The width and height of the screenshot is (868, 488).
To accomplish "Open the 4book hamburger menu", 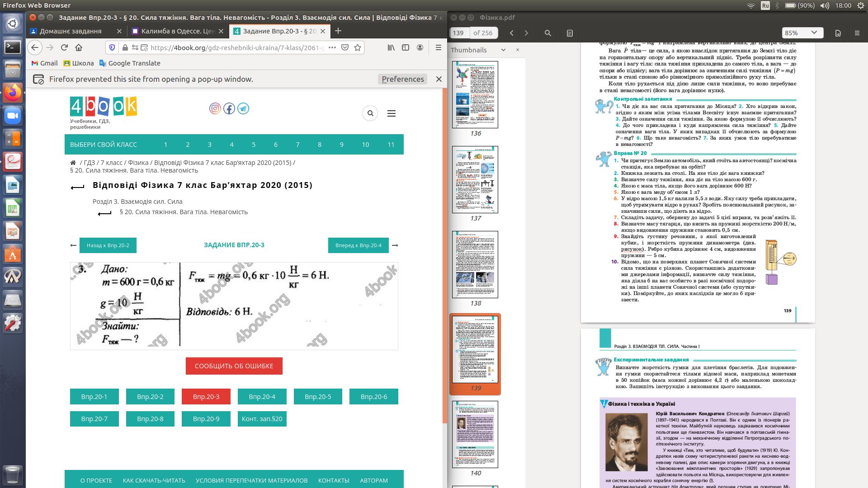I will click(x=392, y=113).
